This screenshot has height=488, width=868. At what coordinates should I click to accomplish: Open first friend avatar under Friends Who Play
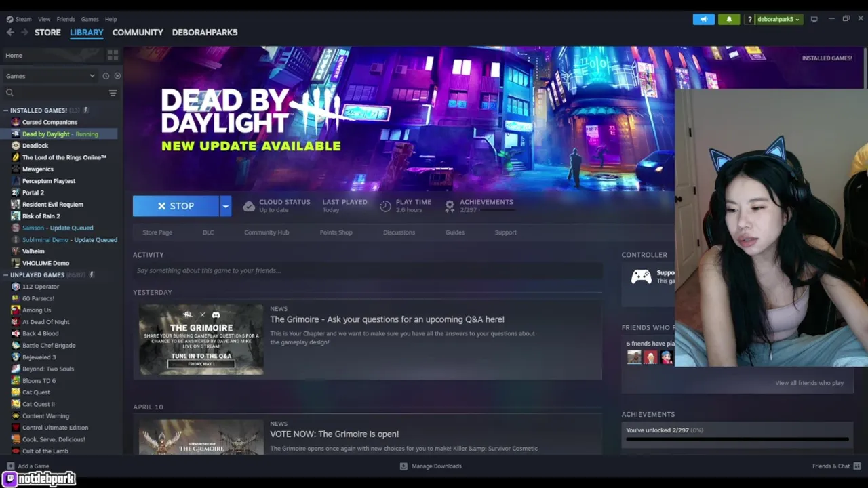(634, 357)
